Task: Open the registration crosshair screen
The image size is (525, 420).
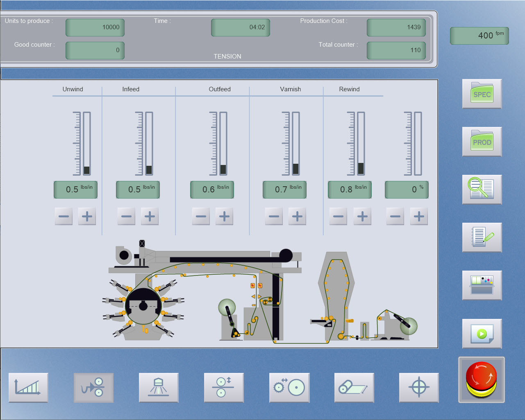Action: (419, 387)
